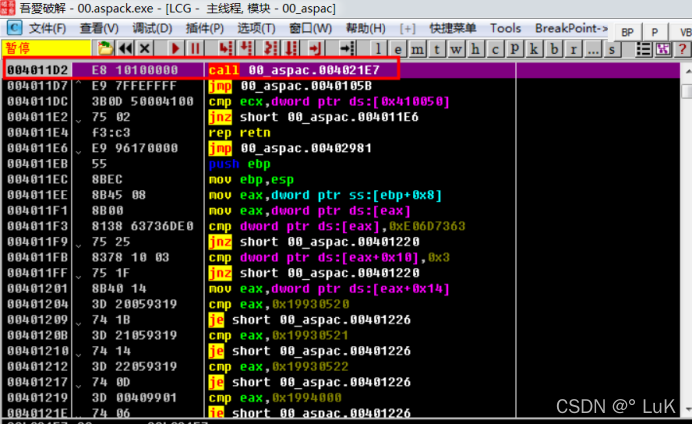Open memory map with m button
This screenshot has height=424, width=692.
point(417,49)
